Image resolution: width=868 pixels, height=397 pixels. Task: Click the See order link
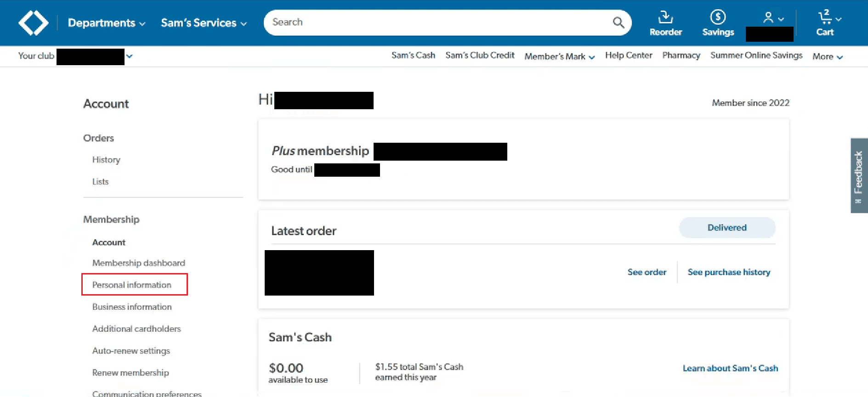point(647,272)
